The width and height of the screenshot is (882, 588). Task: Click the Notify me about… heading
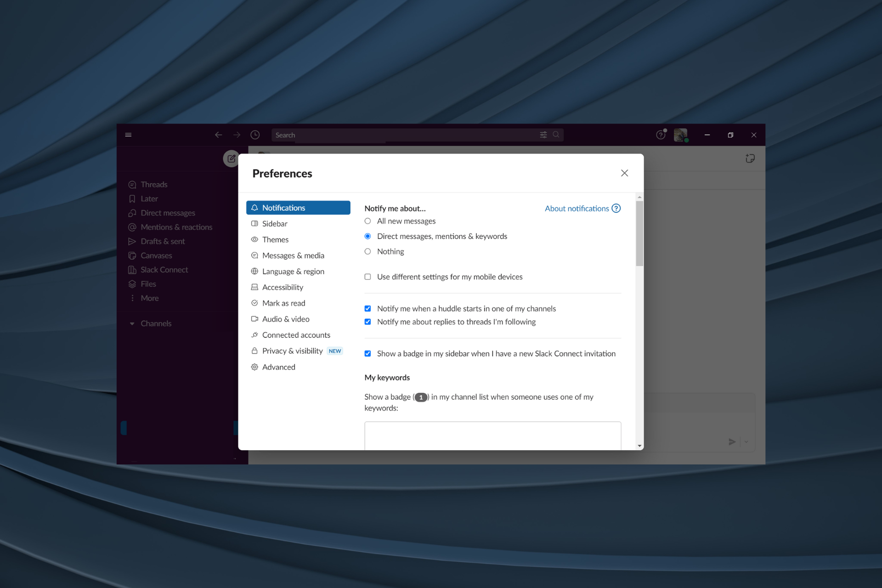click(x=395, y=208)
